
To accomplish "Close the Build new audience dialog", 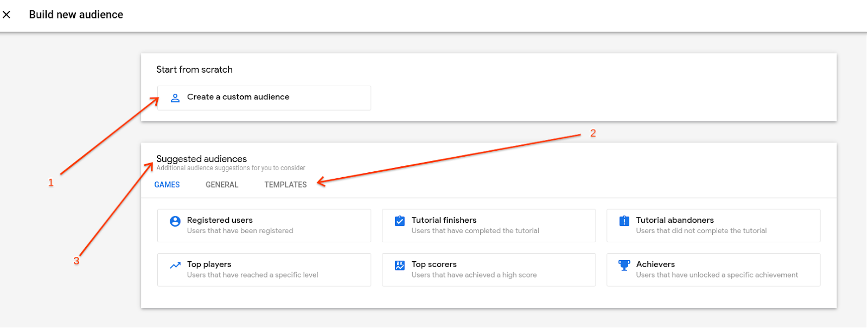I will 7,15.
